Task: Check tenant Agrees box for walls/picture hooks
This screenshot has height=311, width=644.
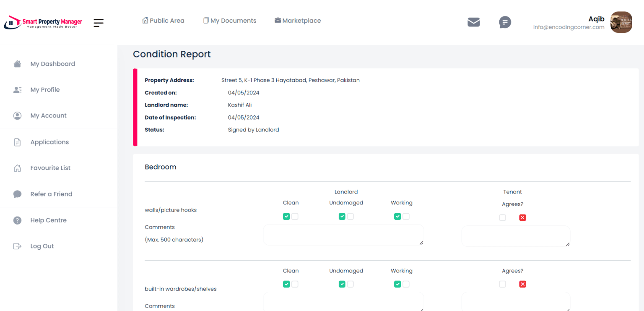Action: (x=502, y=218)
